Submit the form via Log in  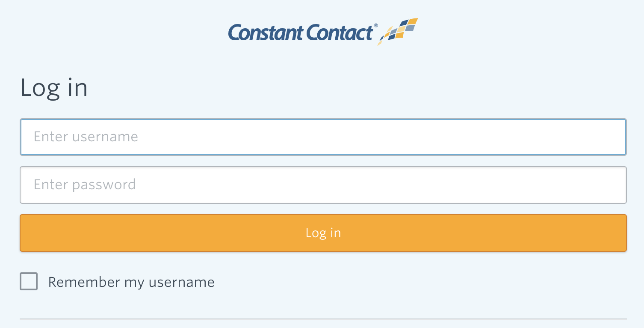pos(322,233)
